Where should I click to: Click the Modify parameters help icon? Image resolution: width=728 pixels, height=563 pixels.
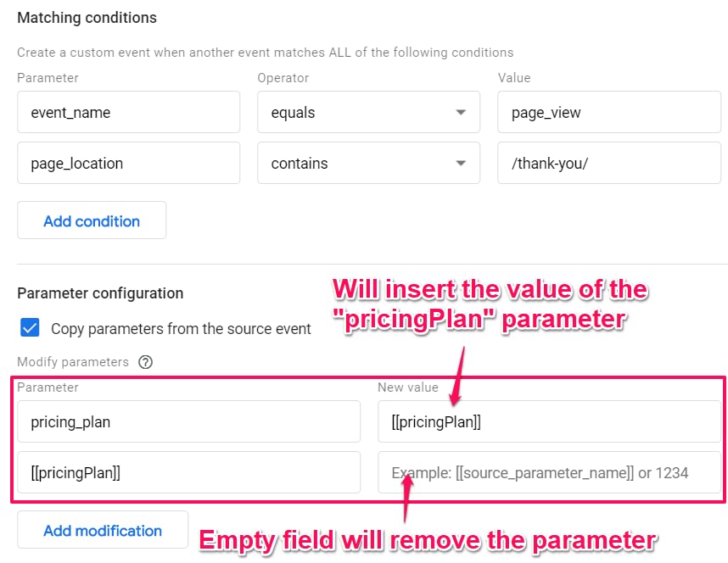pos(145,361)
